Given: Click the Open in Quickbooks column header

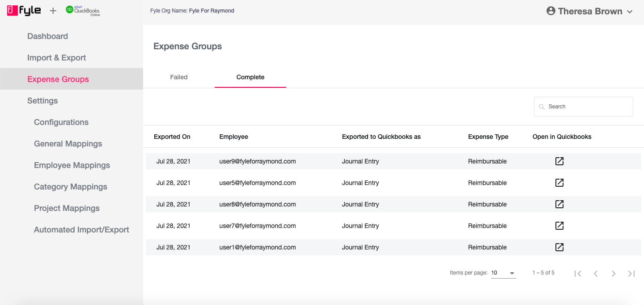Looking at the screenshot, I should [x=562, y=137].
